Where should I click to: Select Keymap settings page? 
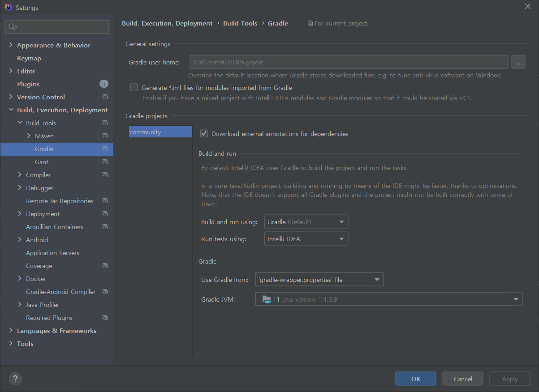[x=29, y=58]
